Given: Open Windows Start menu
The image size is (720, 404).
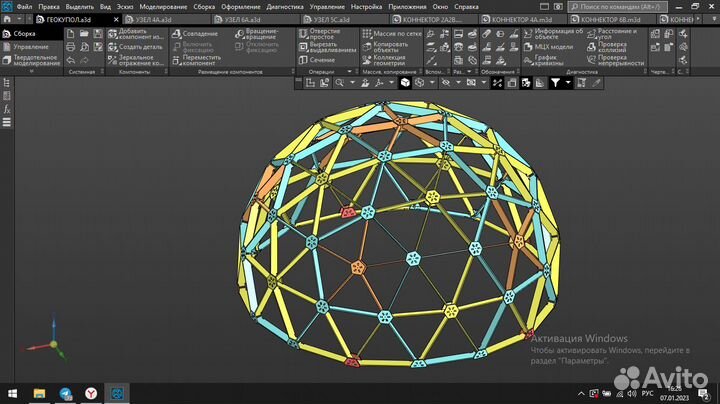Looking at the screenshot, I should point(12,393).
